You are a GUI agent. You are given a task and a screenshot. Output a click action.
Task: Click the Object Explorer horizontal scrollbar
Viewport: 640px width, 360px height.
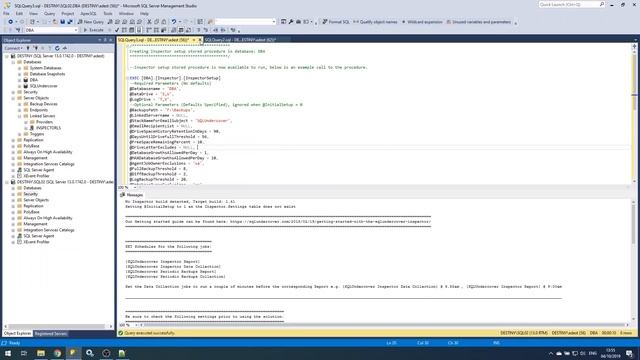tap(58, 326)
